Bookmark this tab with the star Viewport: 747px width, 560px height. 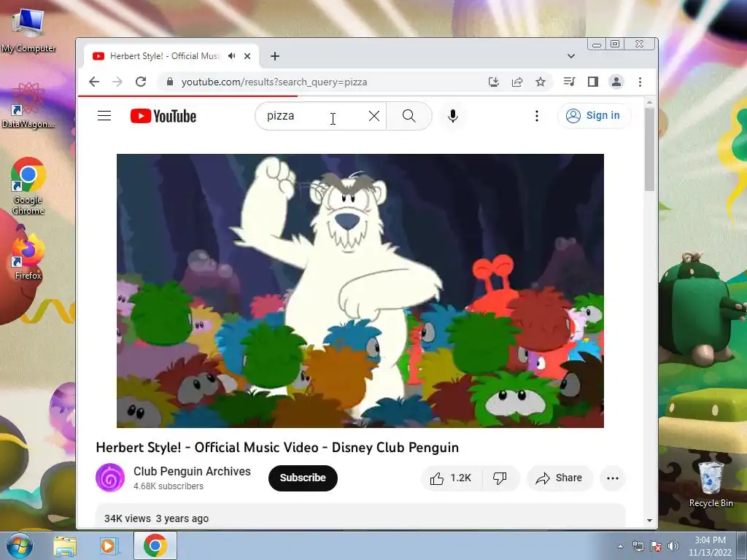[541, 82]
